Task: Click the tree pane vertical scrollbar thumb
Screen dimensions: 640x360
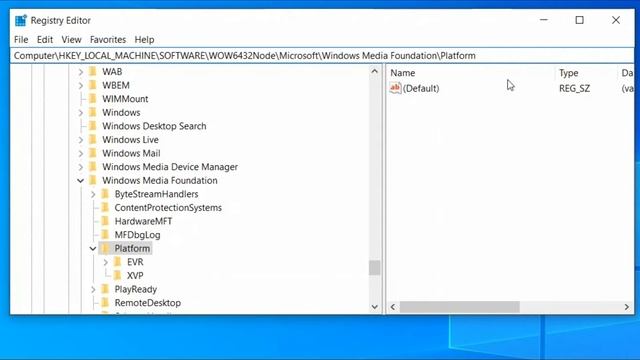Action: (x=375, y=268)
